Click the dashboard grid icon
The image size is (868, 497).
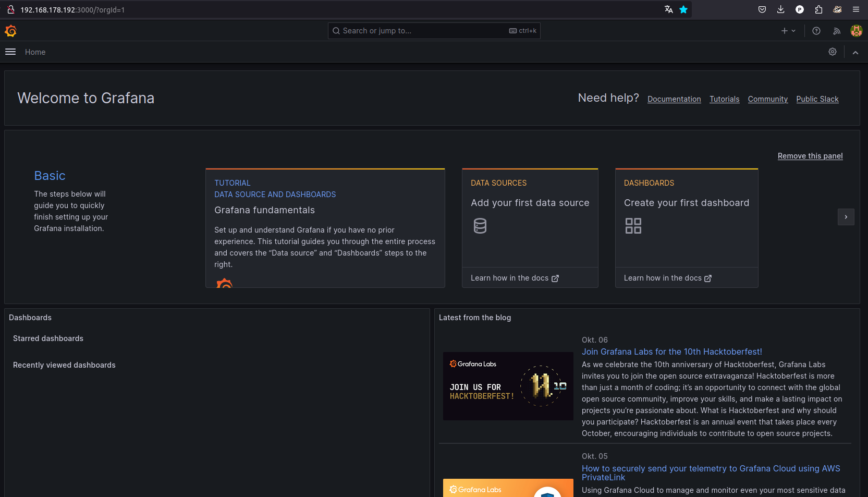633,226
